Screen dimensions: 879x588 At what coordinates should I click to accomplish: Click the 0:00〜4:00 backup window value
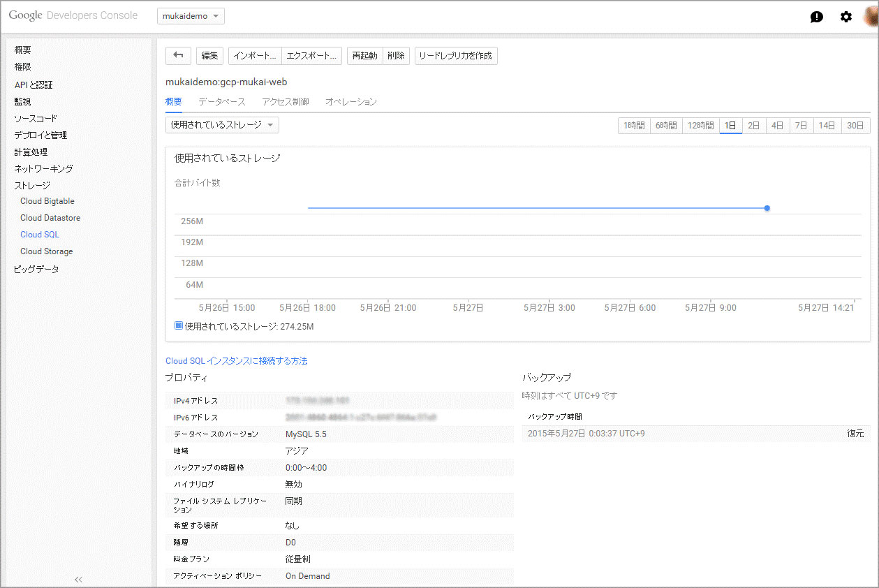coord(306,468)
